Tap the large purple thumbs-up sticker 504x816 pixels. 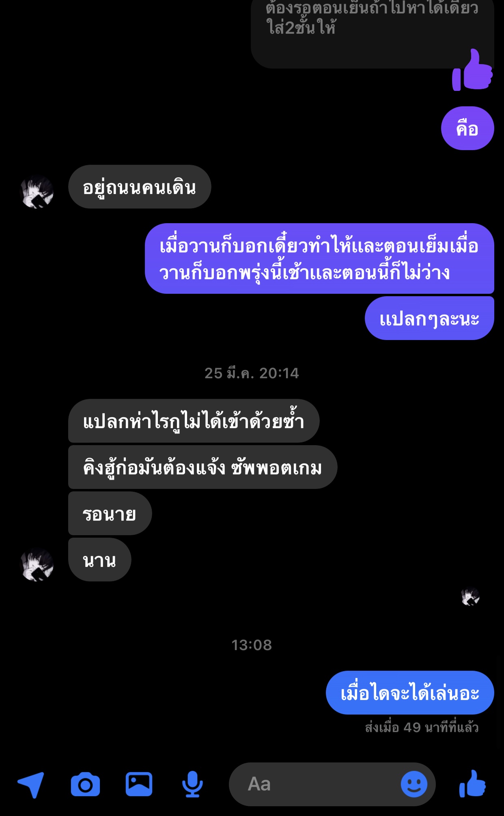click(472, 70)
